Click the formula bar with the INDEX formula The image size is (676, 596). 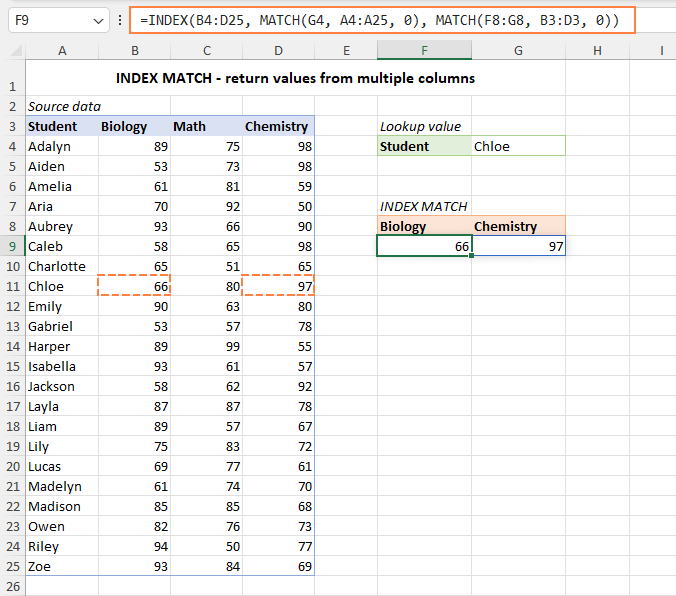pyautogui.click(x=382, y=20)
